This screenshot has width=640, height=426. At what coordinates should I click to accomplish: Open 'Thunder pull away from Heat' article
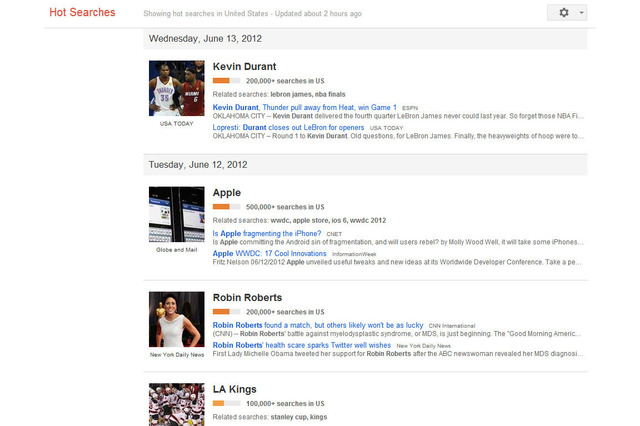(x=304, y=107)
